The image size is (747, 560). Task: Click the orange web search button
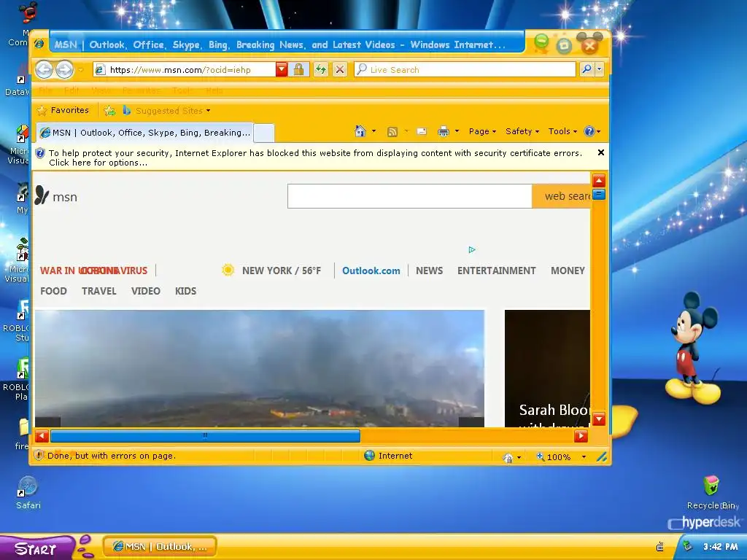pos(561,196)
